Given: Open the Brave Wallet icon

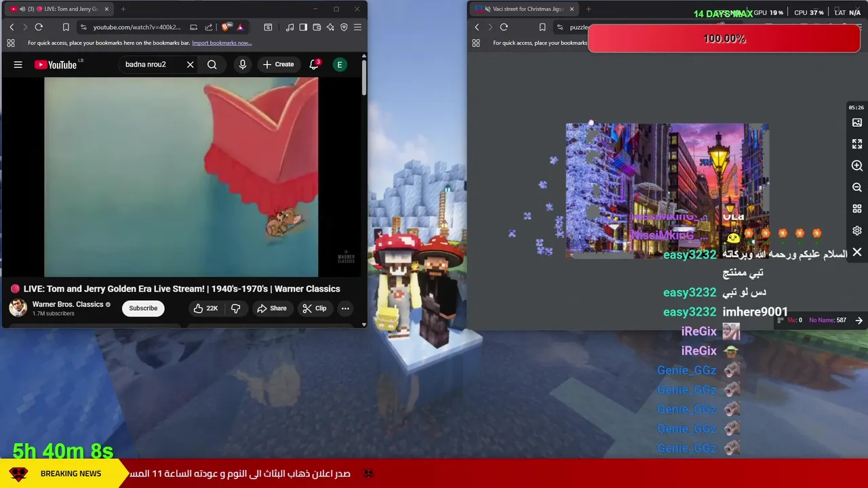Looking at the screenshot, I should pyautogui.click(x=317, y=27).
